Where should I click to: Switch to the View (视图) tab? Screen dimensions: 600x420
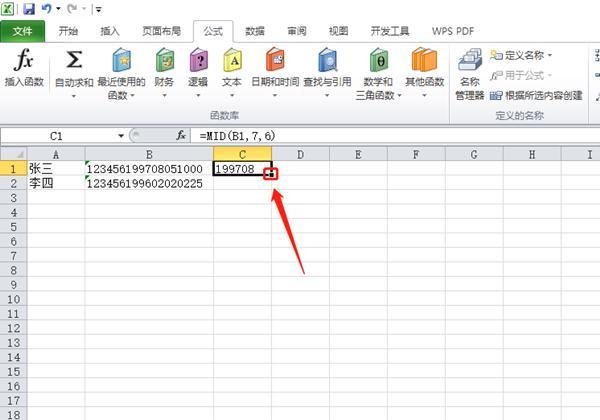tap(339, 31)
